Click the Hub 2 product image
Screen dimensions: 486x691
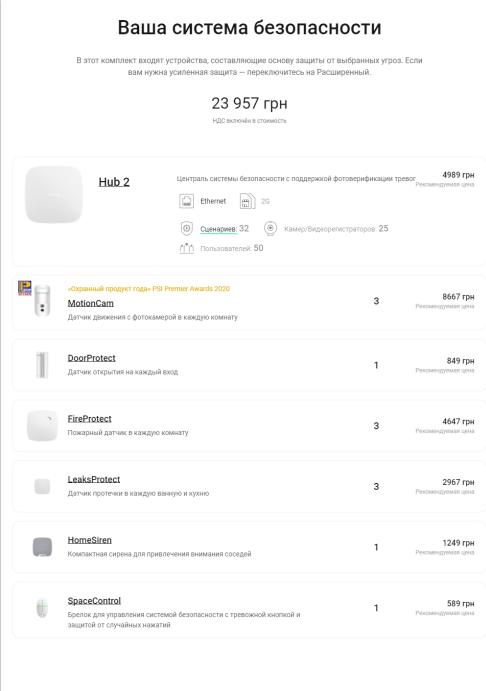[54, 194]
